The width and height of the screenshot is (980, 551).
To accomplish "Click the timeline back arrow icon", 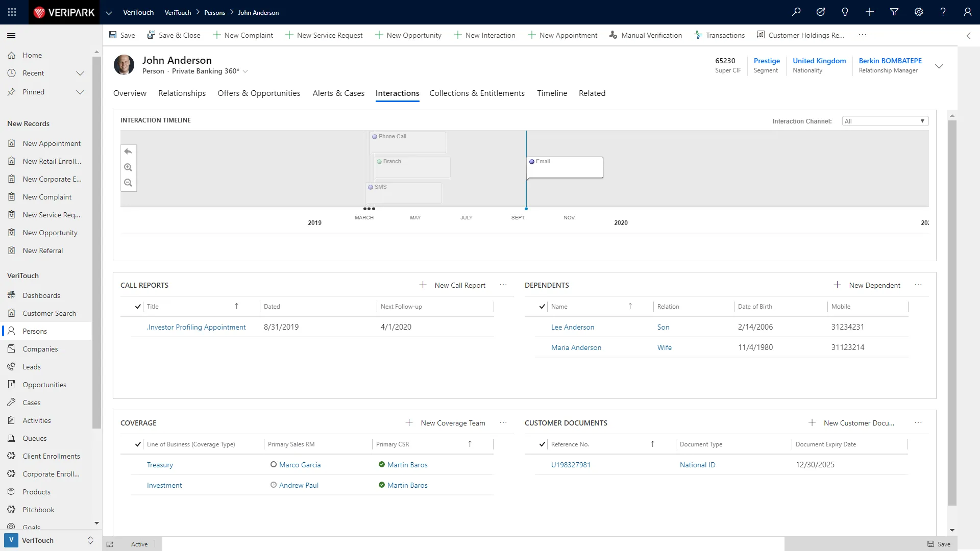I will (128, 152).
